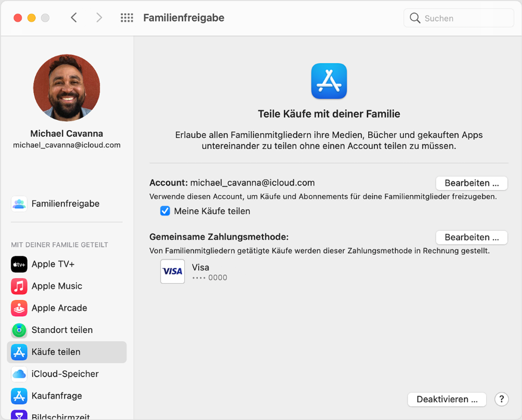522x420 pixels.
Task: Open Apple Arcade sidebar entry
Action: tap(67, 308)
